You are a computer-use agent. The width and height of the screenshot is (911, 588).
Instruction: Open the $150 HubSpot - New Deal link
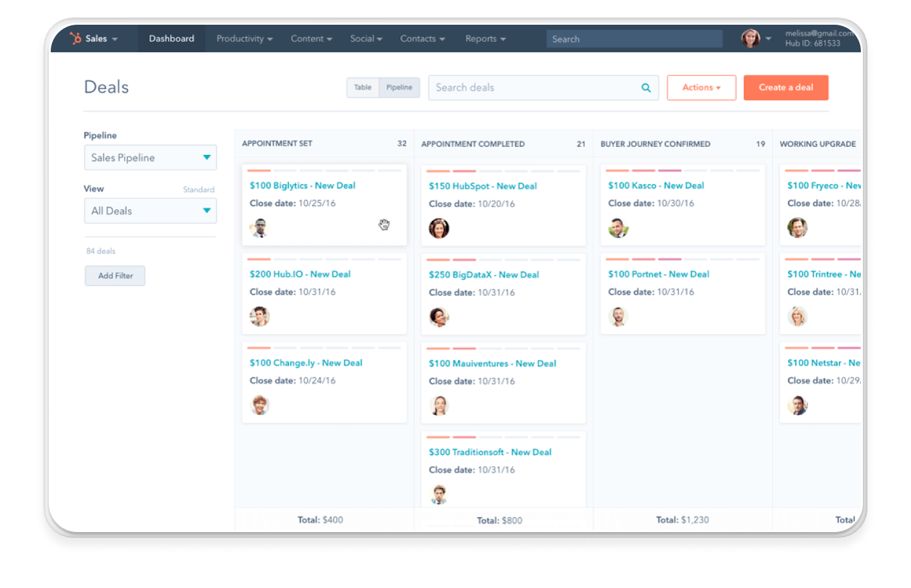coord(483,186)
